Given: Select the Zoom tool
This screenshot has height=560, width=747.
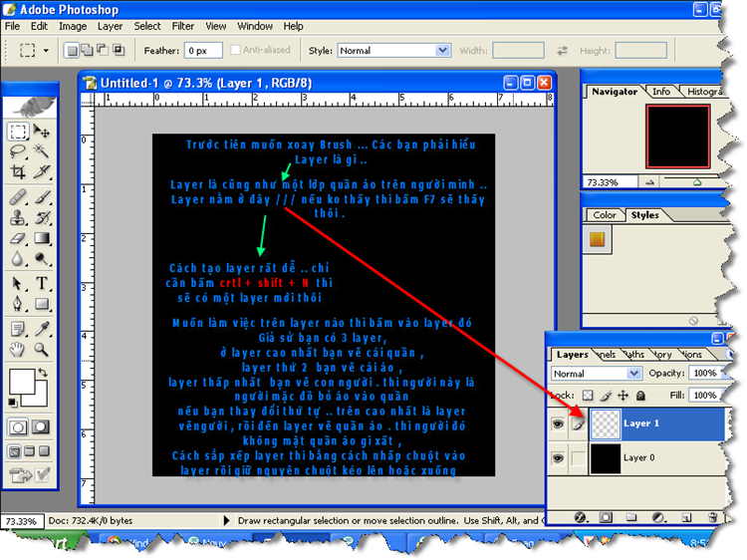Looking at the screenshot, I should (42, 350).
